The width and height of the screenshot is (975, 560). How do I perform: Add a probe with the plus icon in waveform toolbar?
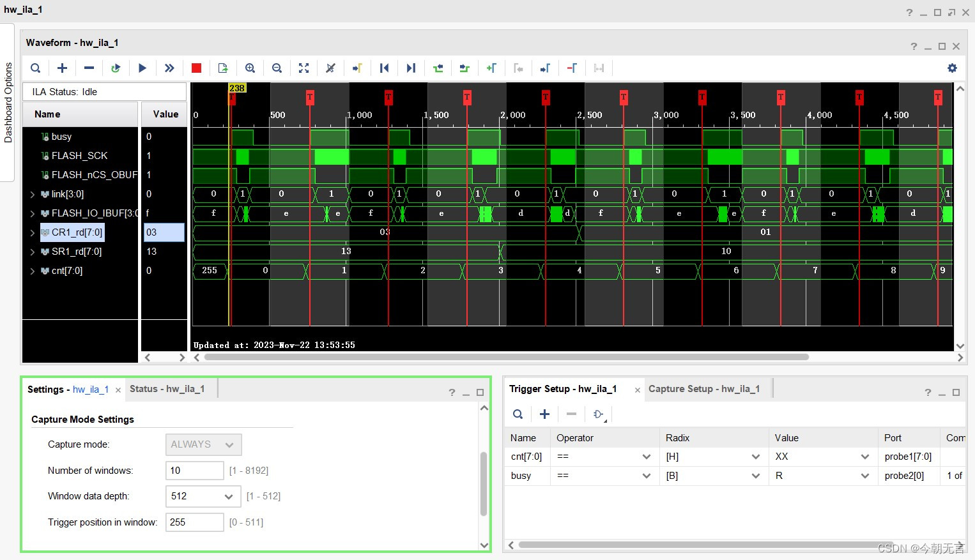(x=63, y=68)
